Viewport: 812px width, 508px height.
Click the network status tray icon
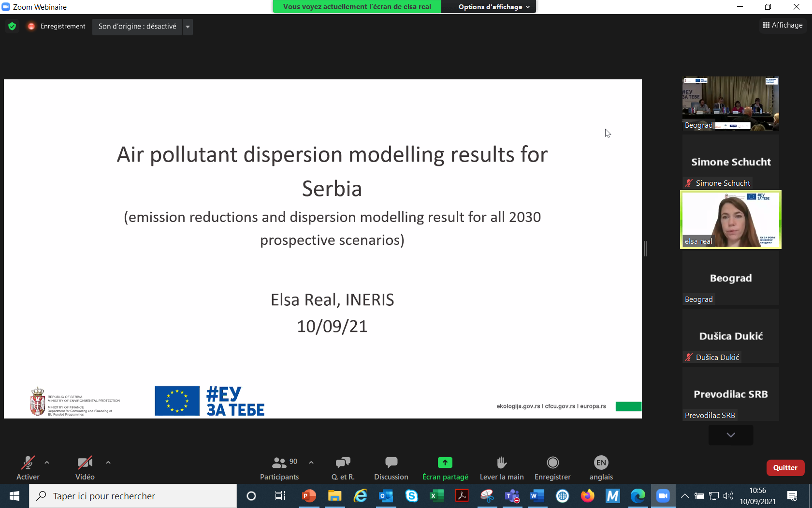[714, 496]
